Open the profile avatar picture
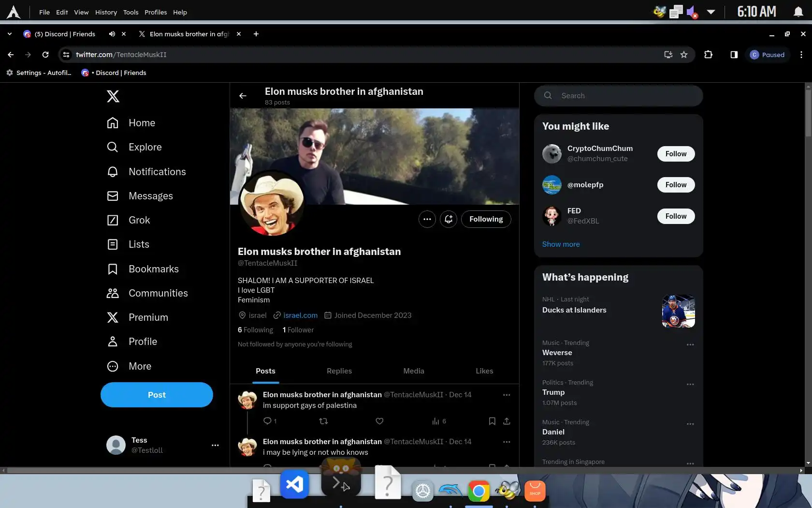 coord(272,204)
